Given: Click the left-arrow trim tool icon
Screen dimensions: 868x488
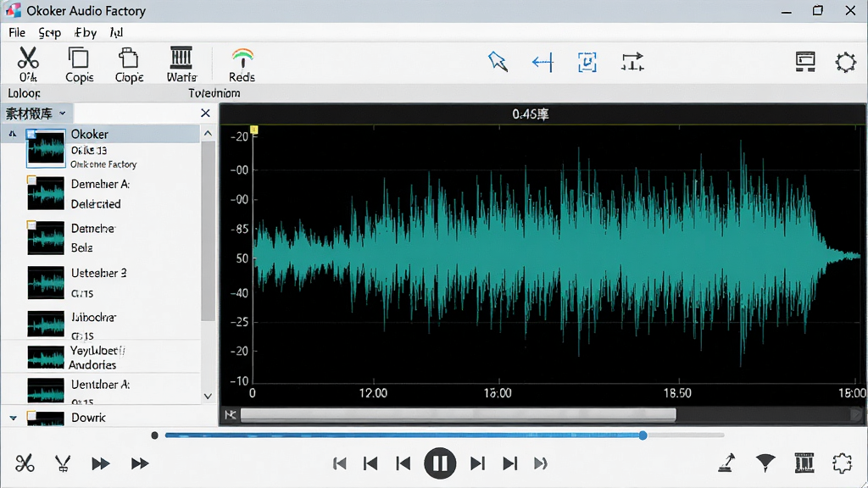Looking at the screenshot, I should point(542,62).
